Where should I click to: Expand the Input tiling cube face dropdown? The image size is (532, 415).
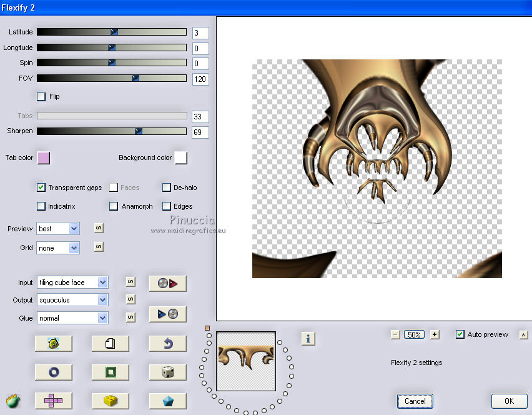[x=102, y=282]
